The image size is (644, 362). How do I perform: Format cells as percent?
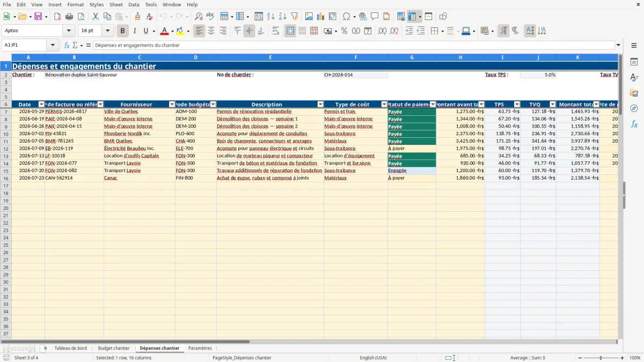tap(345, 31)
